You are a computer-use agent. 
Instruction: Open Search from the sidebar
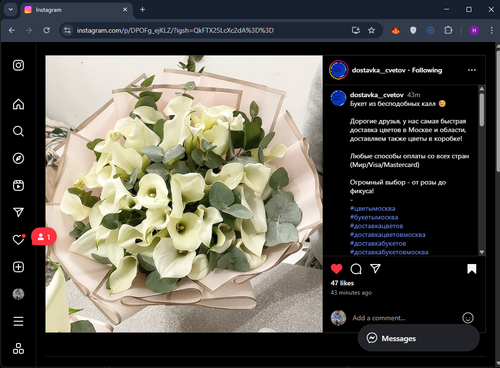[x=18, y=131]
